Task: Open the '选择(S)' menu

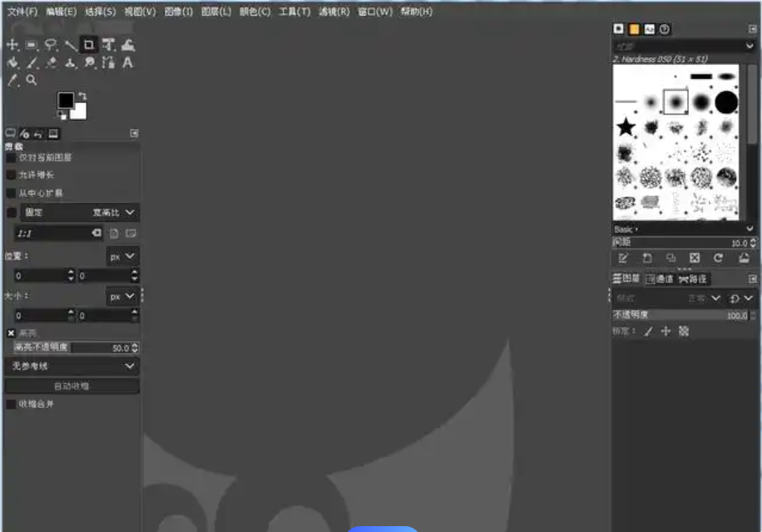Action: 101,12
